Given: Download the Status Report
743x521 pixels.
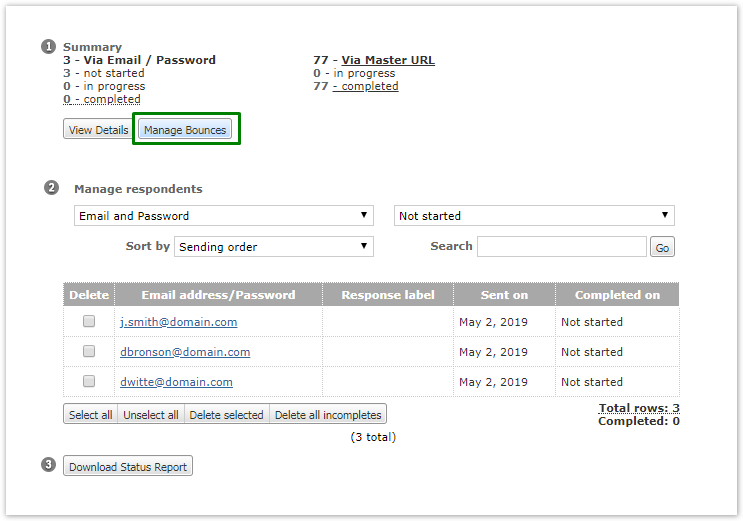Looking at the screenshot, I should [128, 467].
